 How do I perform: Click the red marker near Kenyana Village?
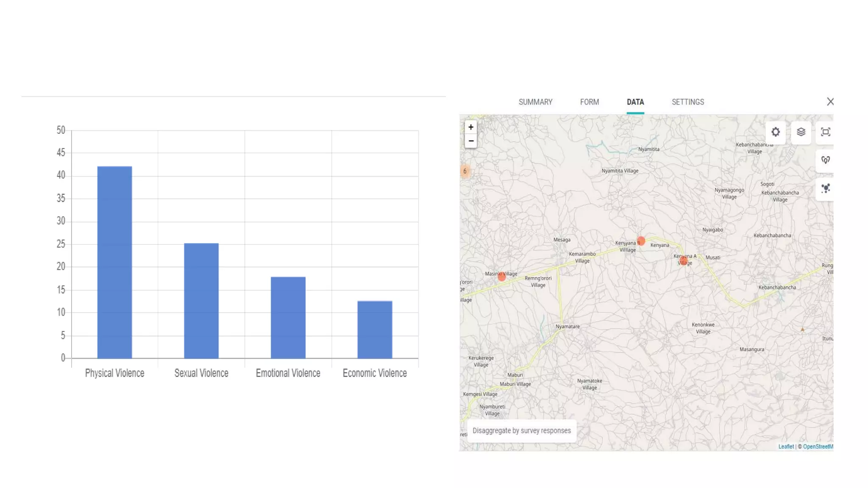[641, 241]
